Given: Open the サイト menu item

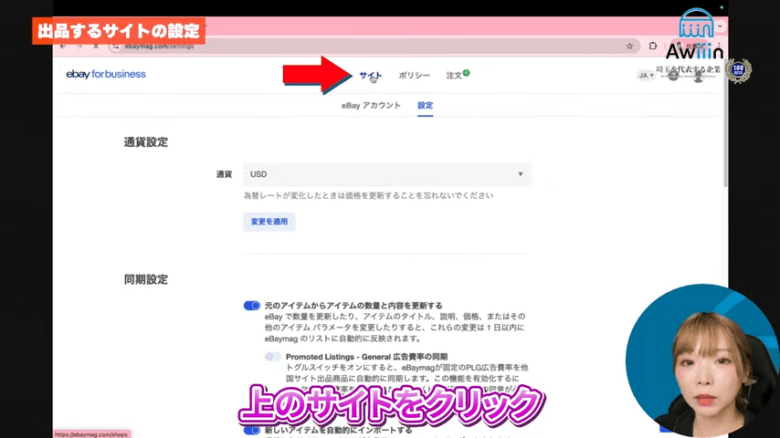Looking at the screenshot, I should pos(370,75).
